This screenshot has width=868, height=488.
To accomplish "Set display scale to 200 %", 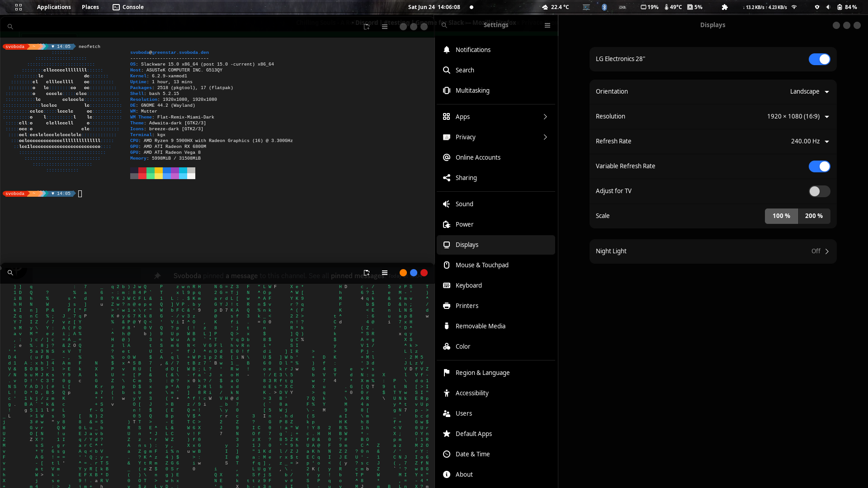I will coord(813,216).
